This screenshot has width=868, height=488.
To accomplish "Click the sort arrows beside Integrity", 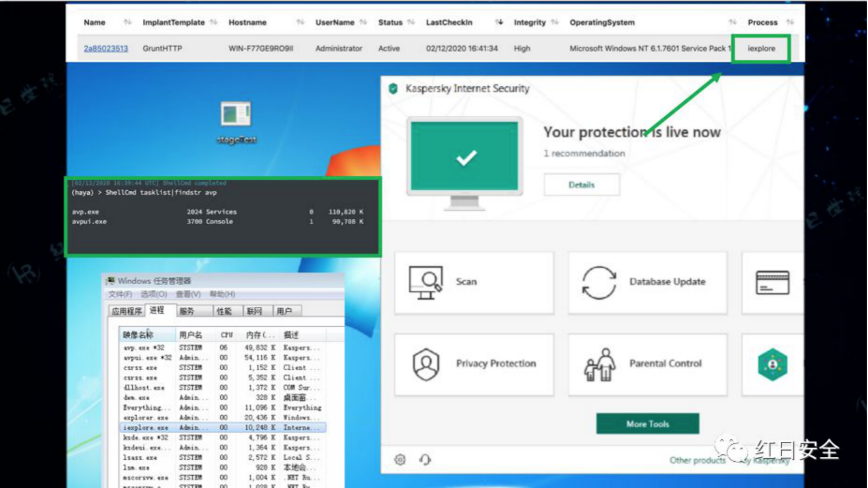I will point(554,22).
